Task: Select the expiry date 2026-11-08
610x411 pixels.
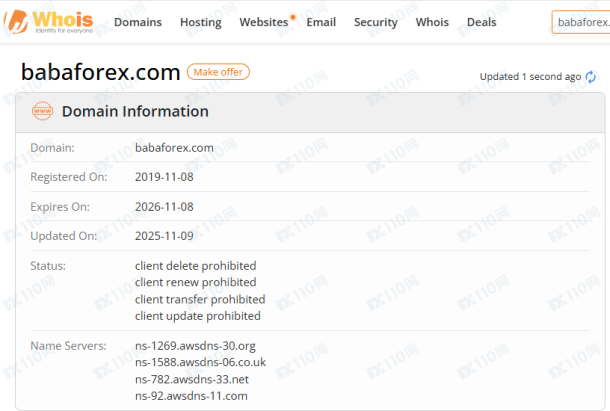Action: 164,207
